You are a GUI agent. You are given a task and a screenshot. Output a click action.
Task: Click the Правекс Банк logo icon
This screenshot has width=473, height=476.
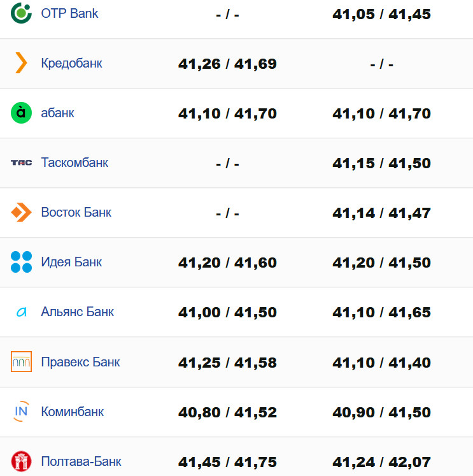pyautogui.click(x=21, y=362)
